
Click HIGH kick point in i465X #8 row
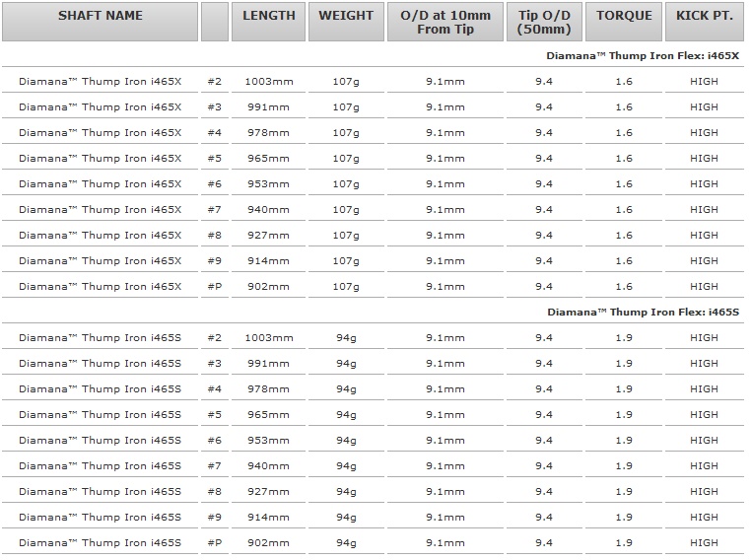[704, 236]
